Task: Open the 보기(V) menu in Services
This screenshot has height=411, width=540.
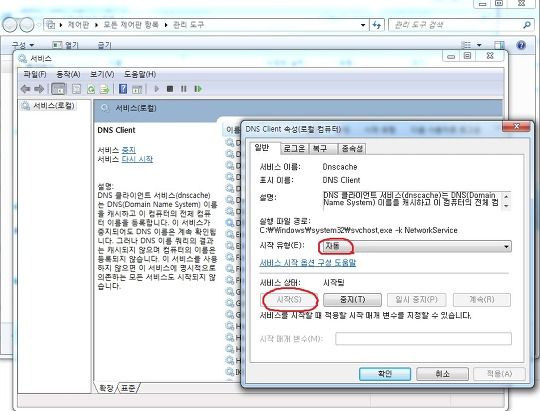Action: coord(102,74)
